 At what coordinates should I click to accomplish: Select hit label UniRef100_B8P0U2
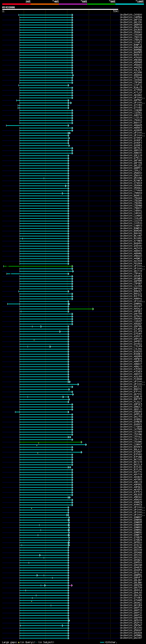131,289
